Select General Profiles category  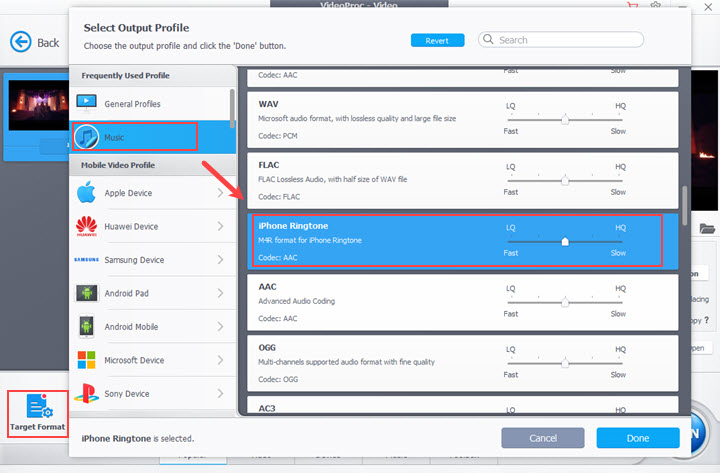[x=150, y=104]
